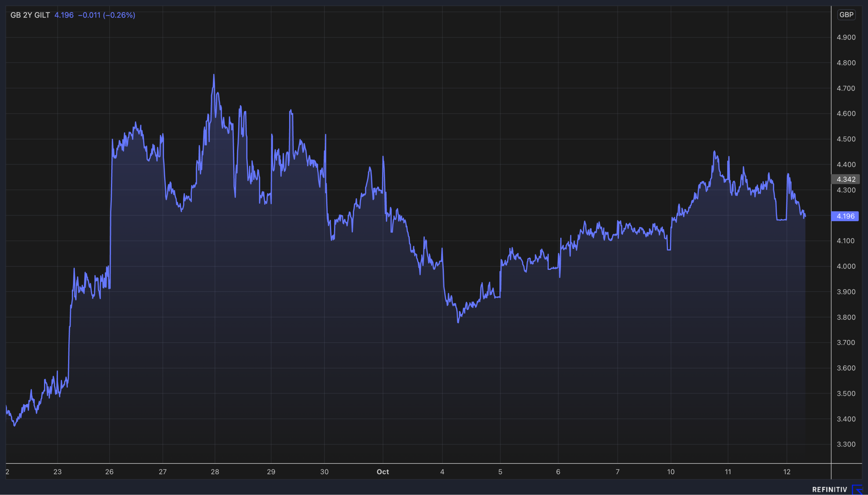Click the 26 date label
868x495 pixels.
click(x=109, y=472)
